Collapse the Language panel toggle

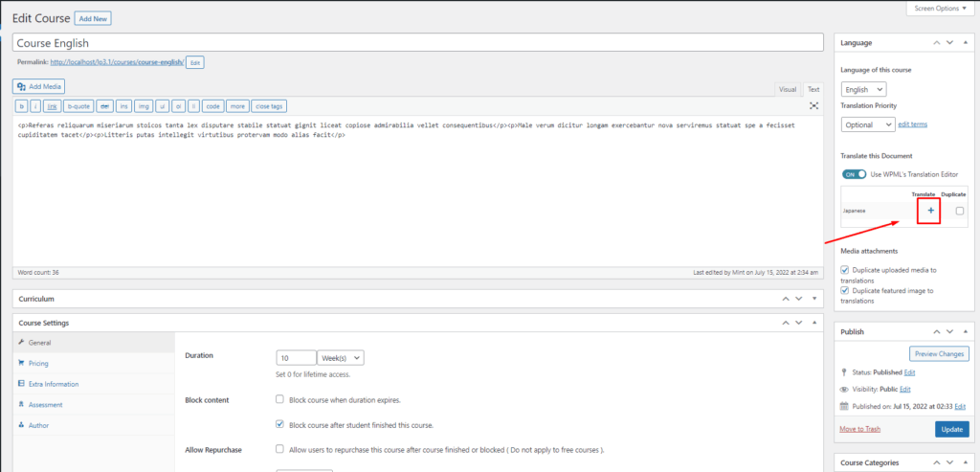pyautogui.click(x=965, y=42)
